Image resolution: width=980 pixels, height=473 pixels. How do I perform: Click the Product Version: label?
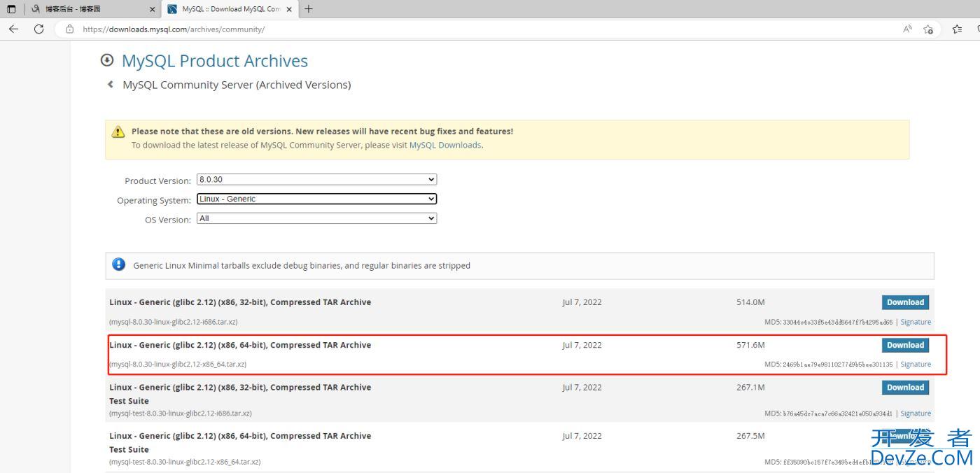(157, 181)
